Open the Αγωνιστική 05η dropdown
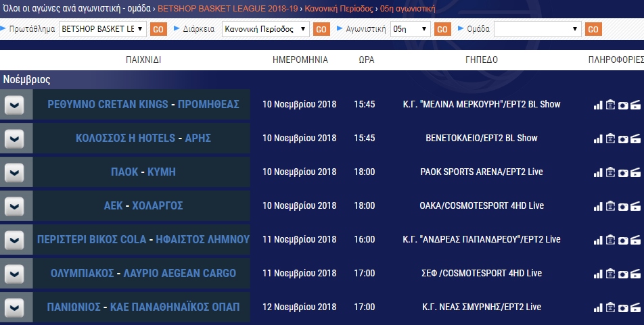The height and width of the screenshot is (325, 644). [x=410, y=29]
